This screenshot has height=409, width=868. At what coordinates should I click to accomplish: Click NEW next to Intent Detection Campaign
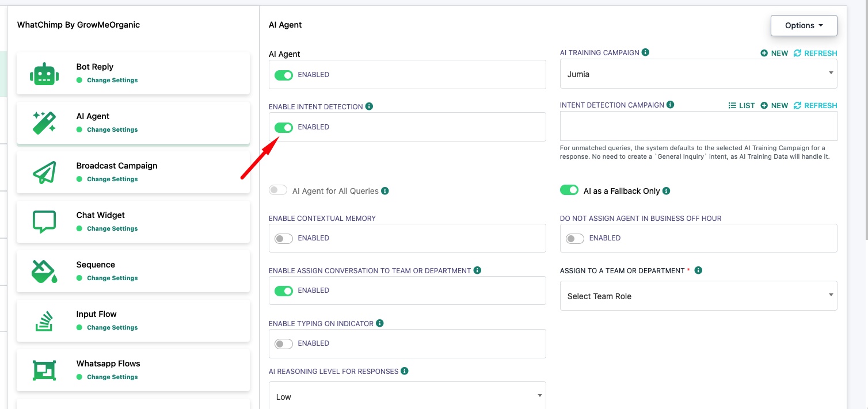click(774, 105)
